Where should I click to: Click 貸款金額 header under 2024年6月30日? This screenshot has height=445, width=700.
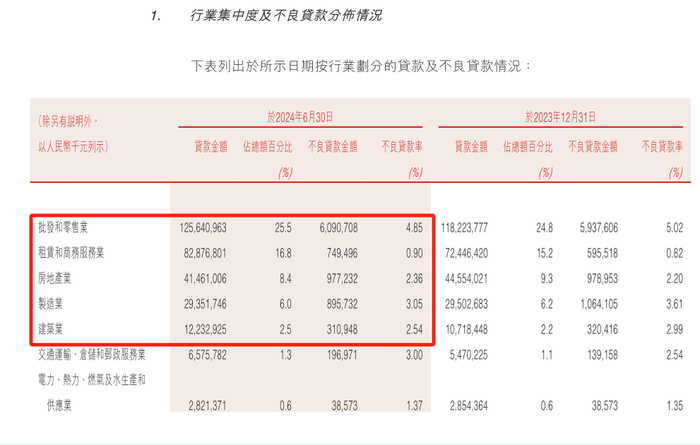click(211, 146)
